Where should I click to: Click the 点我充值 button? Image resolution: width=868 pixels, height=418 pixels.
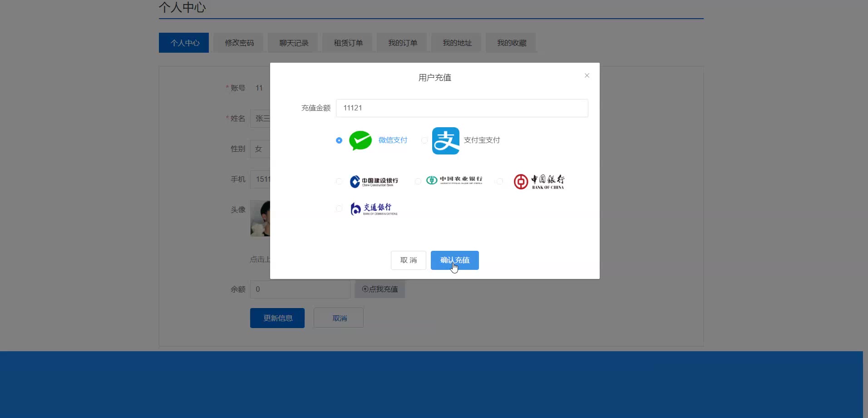[380, 289]
